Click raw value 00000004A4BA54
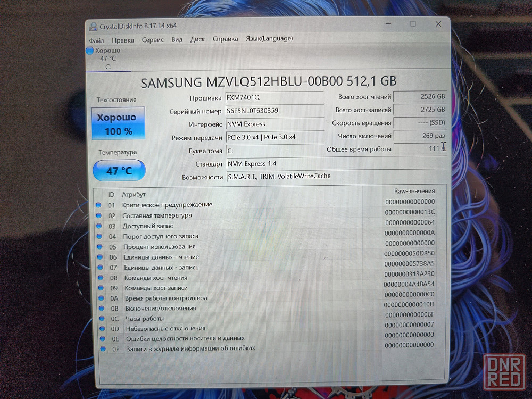Screen dimensions: 532x399 point(409,284)
